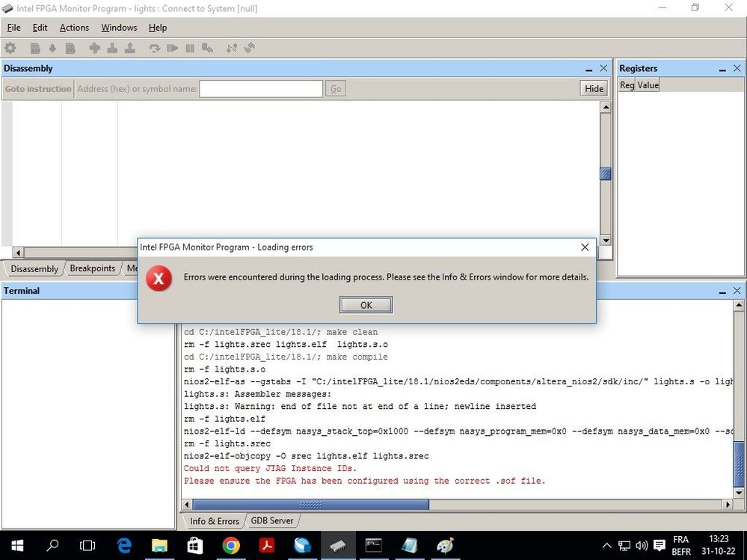The width and height of the screenshot is (747, 560).
Task: Open Paint from the taskbar
Action: (445, 546)
